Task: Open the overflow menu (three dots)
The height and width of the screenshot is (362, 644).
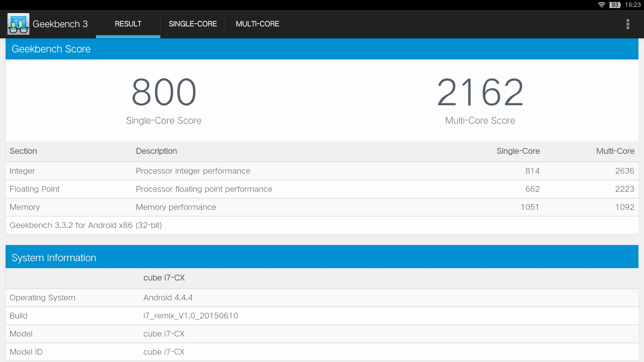Action: tap(628, 24)
